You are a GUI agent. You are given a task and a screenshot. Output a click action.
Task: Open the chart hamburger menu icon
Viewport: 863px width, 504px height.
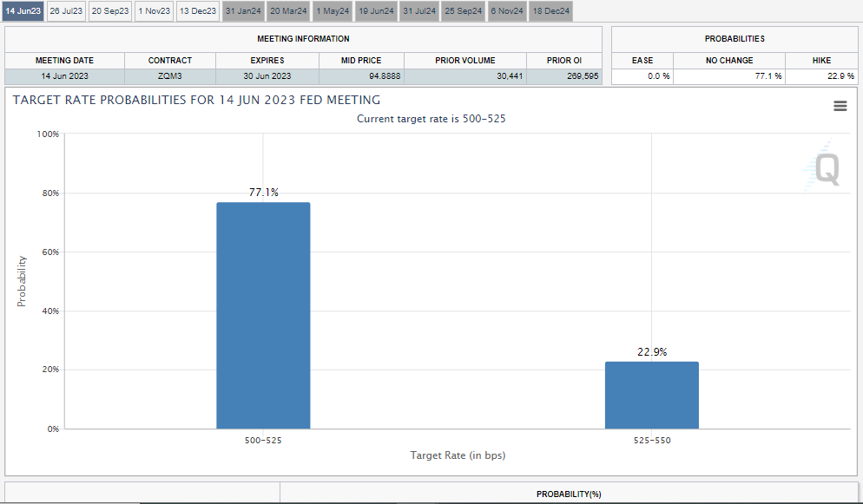coord(840,106)
